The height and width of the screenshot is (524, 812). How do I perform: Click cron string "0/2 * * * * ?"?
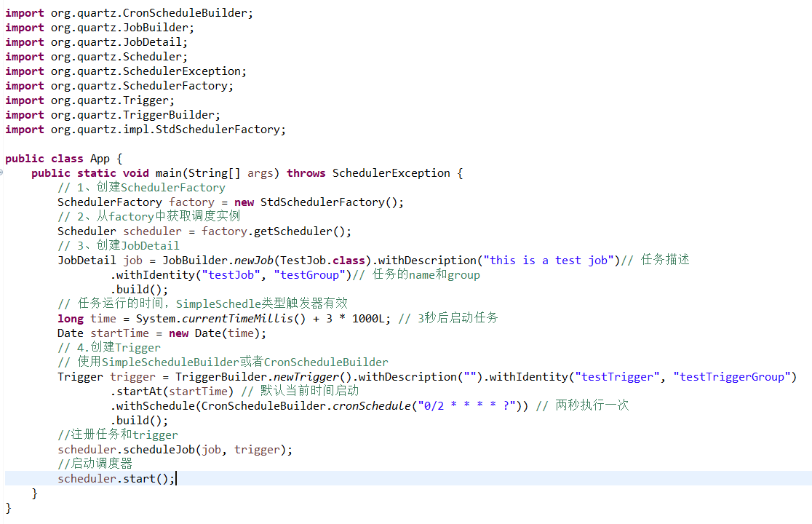[466, 405]
